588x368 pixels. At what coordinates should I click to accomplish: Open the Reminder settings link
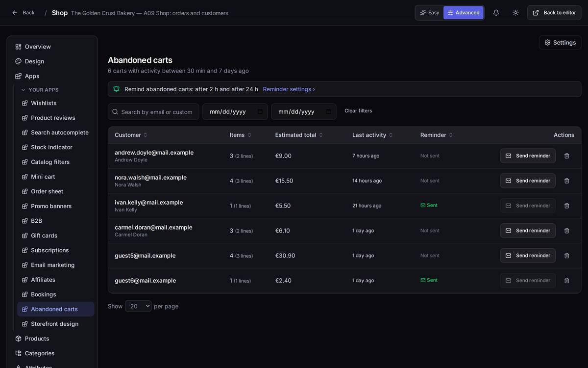pos(289,89)
